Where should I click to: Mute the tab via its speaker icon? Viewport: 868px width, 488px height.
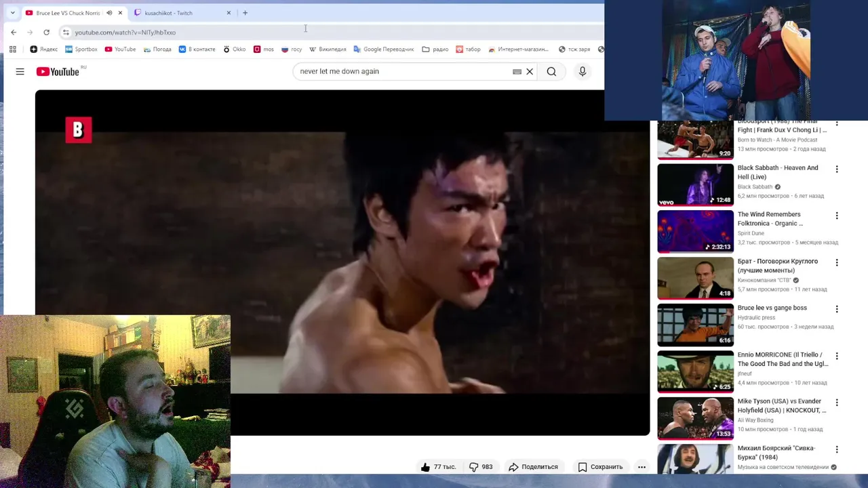click(109, 13)
